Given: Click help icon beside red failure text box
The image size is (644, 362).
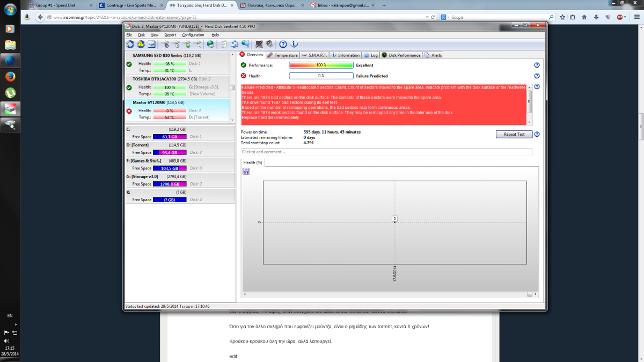Looking at the screenshot, I should [x=537, y=86].
